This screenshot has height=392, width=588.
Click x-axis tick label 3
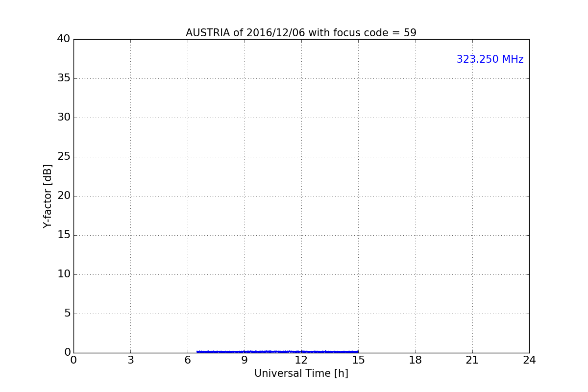pyautogui.click(x=130, y=360)
